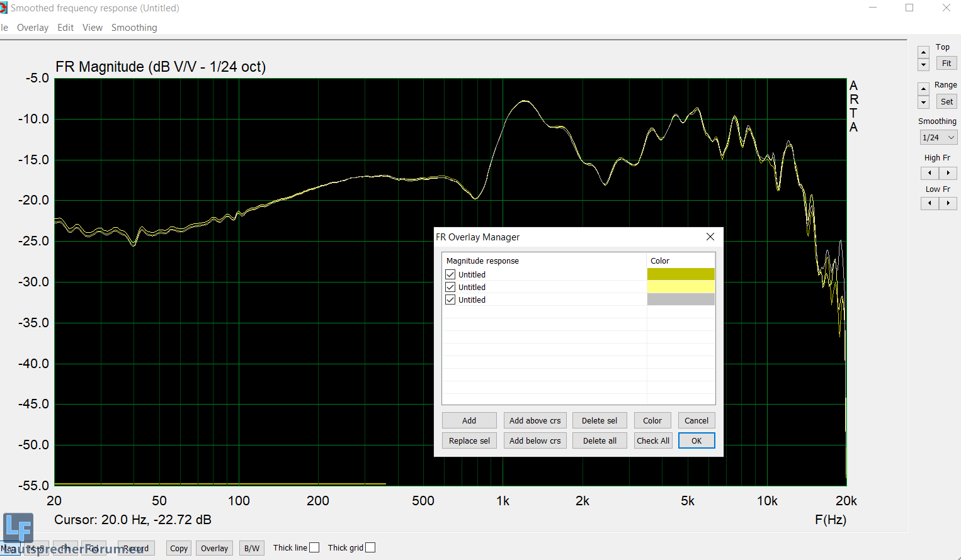The image size is (961, 560).
Task: Enable the Thick grid checkbox
Action: (370, 547)
